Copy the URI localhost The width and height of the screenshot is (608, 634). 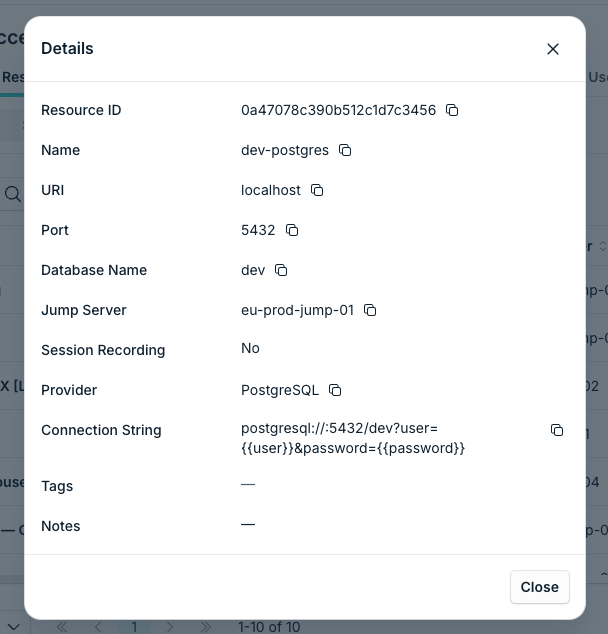pyautogui.click(x=317, y=190)
